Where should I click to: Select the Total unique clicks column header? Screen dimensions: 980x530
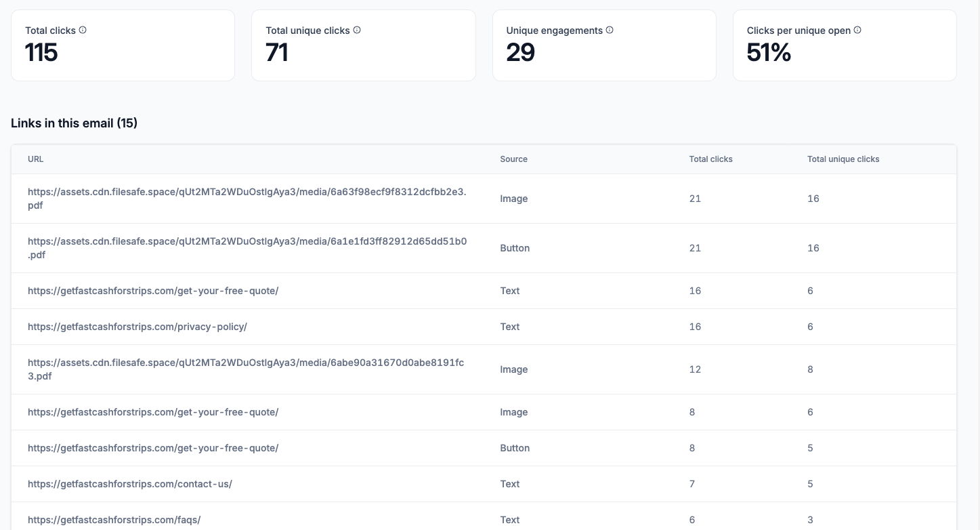coord(843,159)
